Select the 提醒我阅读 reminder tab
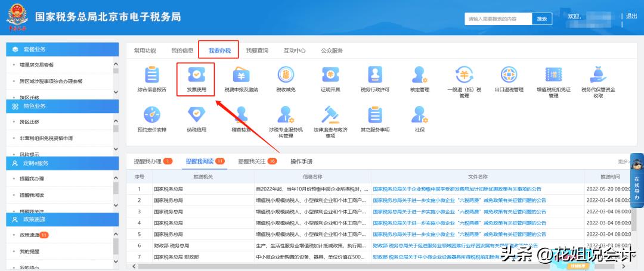The width and height of the screenshot is (644, 271). tap(205, 161)
